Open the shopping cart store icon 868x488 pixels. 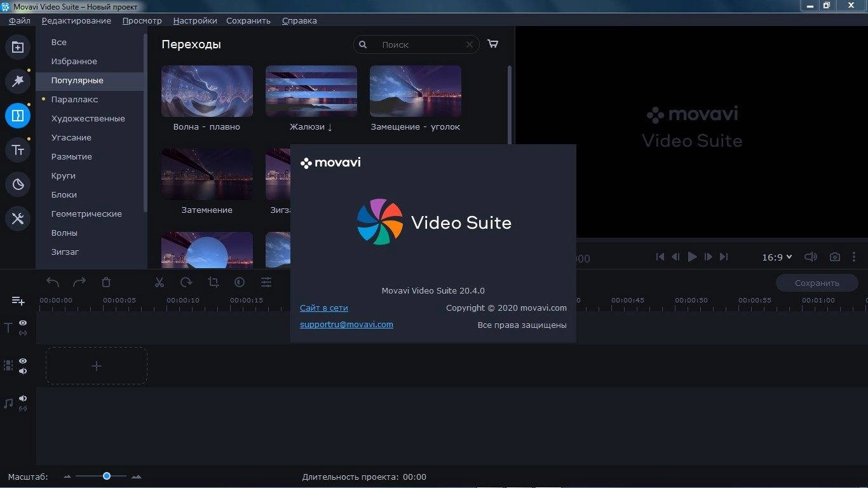tap(492, 44)
